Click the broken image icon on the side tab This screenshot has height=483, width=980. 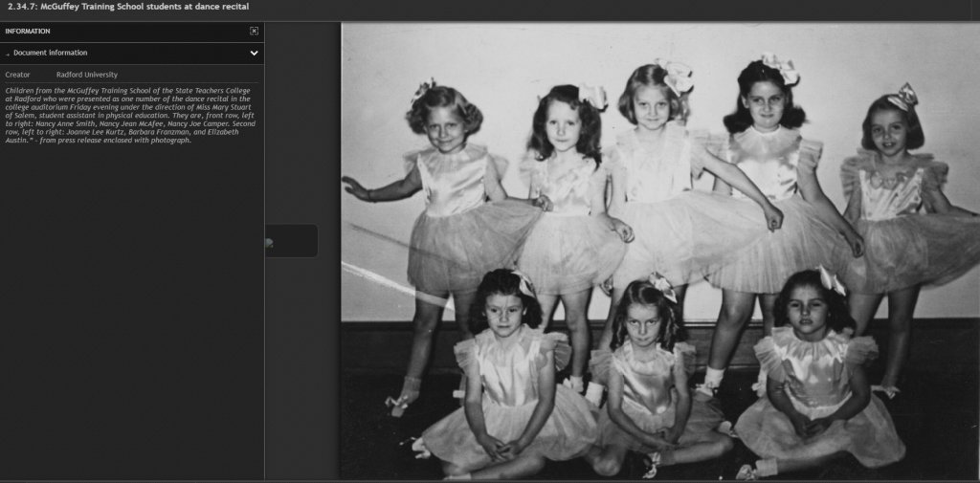270,243
